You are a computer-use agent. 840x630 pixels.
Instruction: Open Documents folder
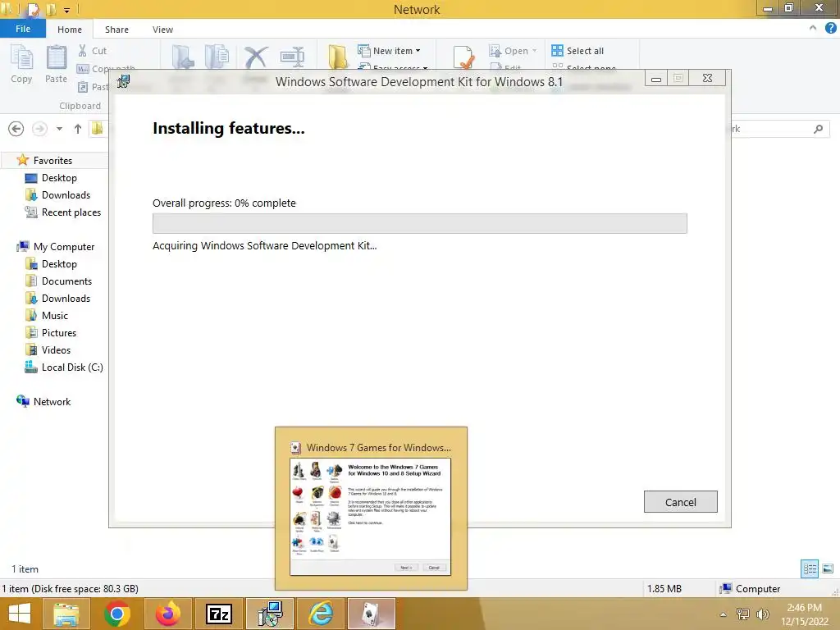click(x=66, y=281)
